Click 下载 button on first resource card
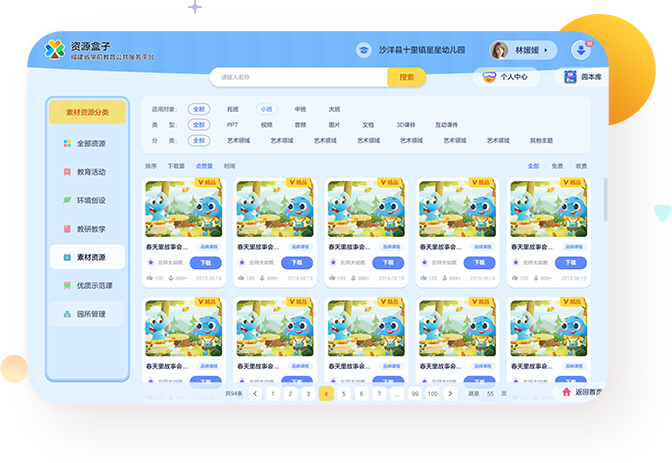Image resolution: width=672 pixels, height=463 pixels. (x=206, y=263)
